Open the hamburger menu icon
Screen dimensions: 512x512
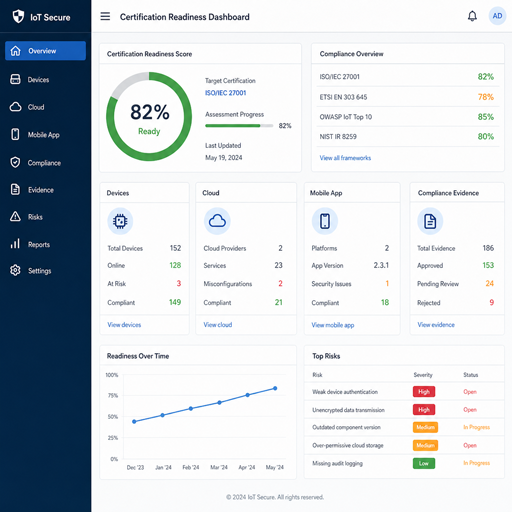pyautogui.click(x=105, y=16)
